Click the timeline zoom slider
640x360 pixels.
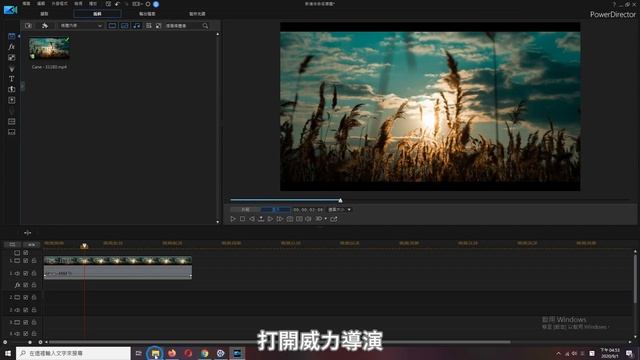[x=30, y=342]
